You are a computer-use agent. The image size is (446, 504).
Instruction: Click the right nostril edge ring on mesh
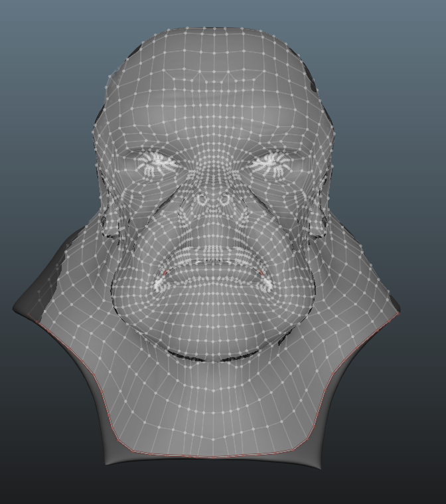click(x=224, y=201)
